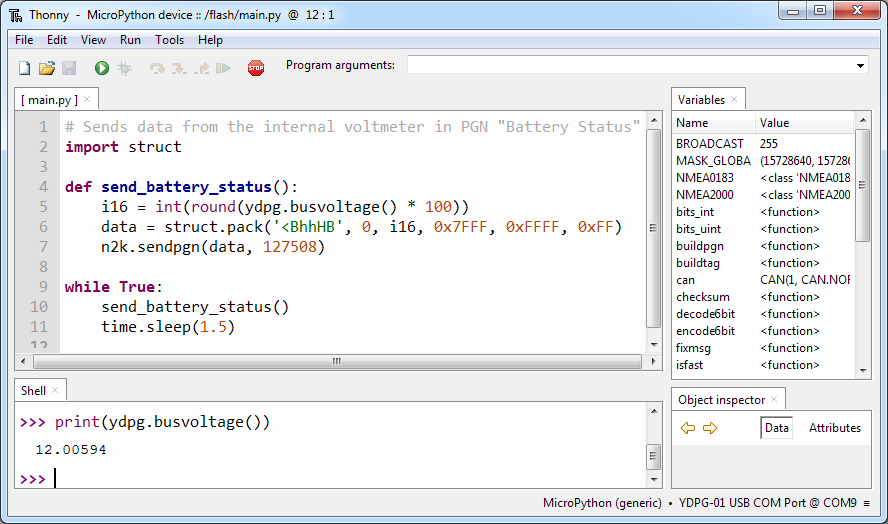Click the MicroPython (generic) interpreter status text
Viewport: 888px width, 524px height.
coord(602,503)
